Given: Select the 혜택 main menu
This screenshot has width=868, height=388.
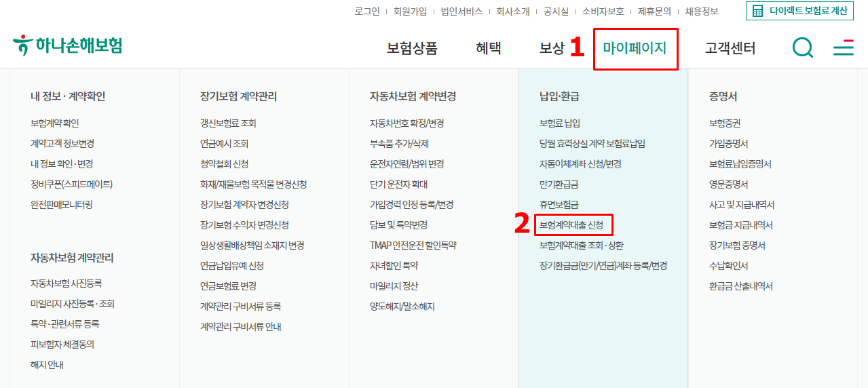Looking at the screenshot, I should [x=489, y=48].
